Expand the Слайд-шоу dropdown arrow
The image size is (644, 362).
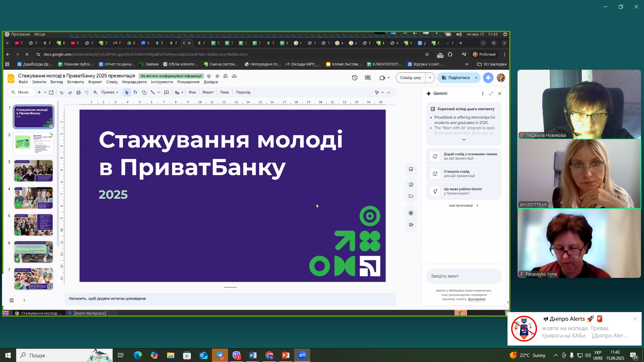[x=430, y=78]
